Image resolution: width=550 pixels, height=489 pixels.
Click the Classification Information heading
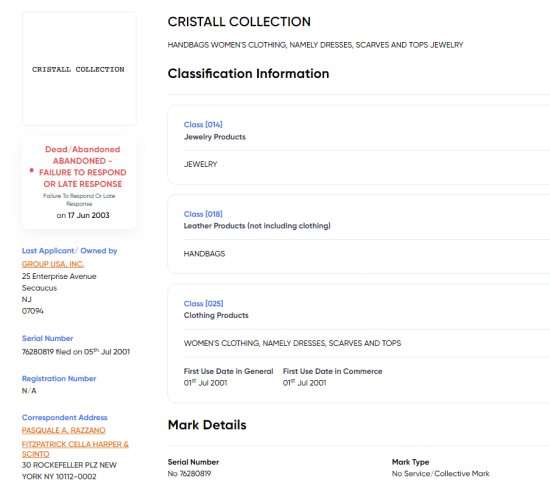pyautogui.click(x=248, y=74)
